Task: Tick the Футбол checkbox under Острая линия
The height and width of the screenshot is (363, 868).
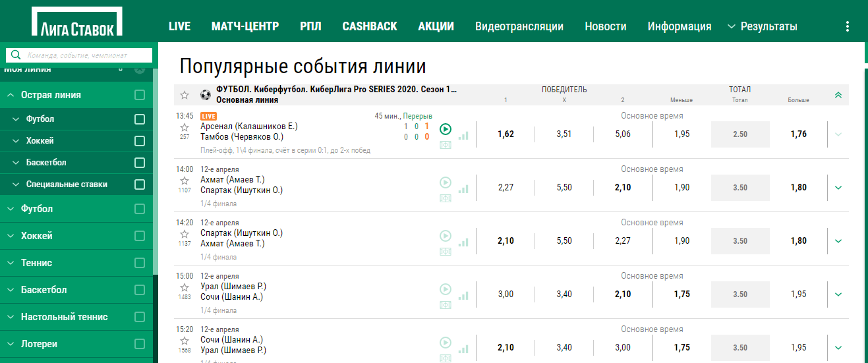Action: click(x=140, y=119)
